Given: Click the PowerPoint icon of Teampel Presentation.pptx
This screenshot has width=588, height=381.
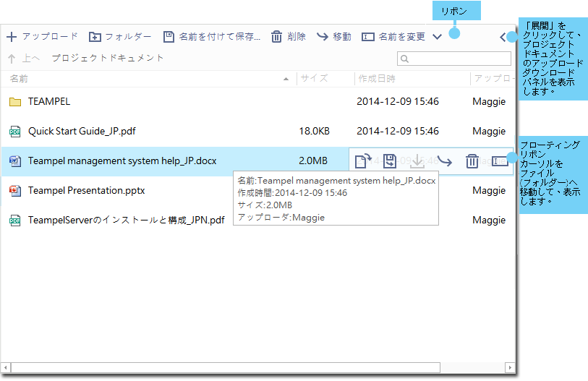Looking at the screenshot, I should point(15,191).
